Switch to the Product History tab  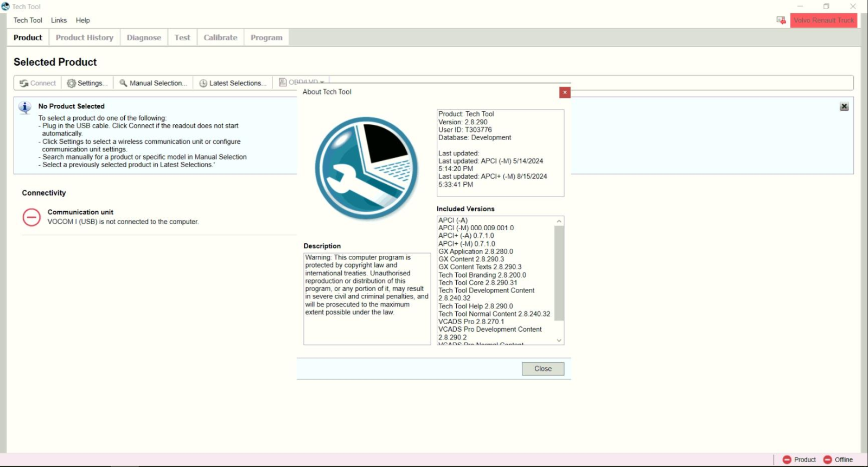[x=85, y=37]
